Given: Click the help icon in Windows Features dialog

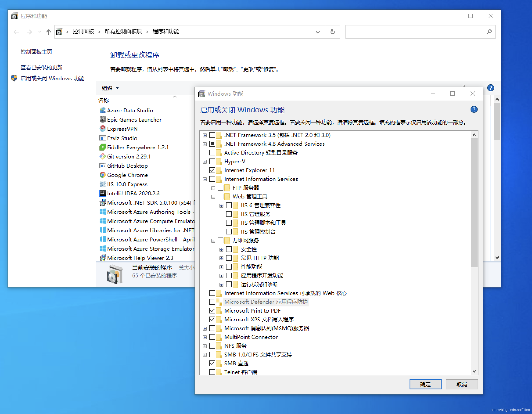Looking at the screenshot, I should coord(474,109).
